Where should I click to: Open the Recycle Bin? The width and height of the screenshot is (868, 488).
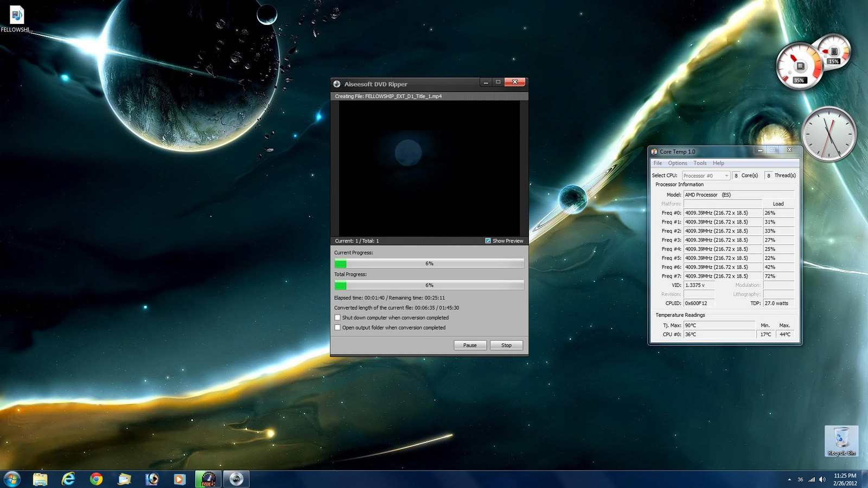(x=841, y=441)
